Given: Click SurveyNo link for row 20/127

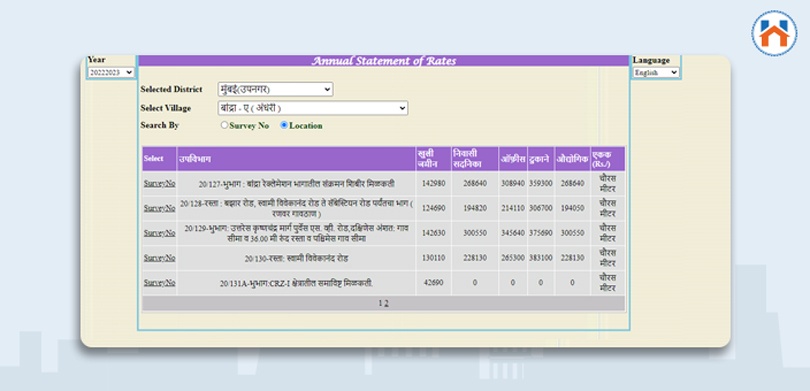Looking at the screenshot, I should pyautogui.click(x=159, y=183).
